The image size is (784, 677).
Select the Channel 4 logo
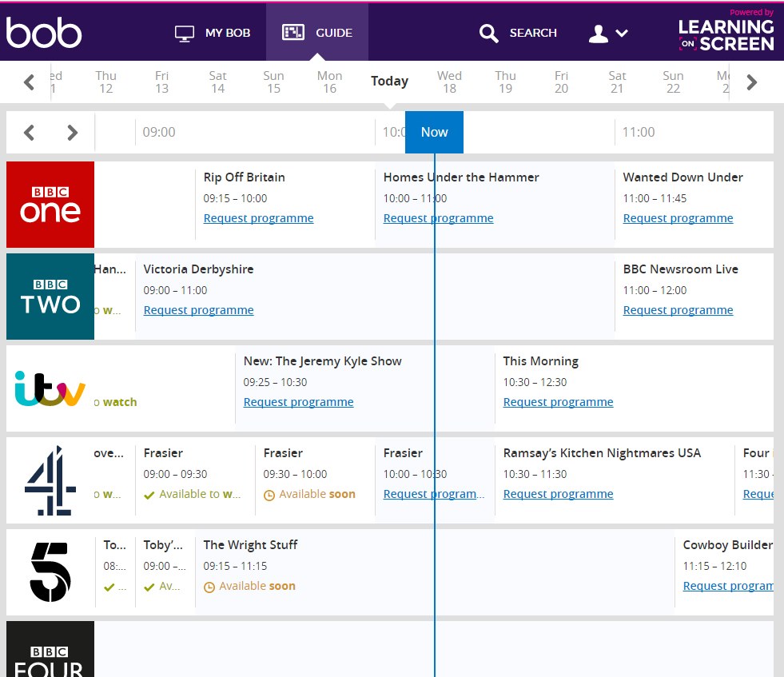click(50, 480)
